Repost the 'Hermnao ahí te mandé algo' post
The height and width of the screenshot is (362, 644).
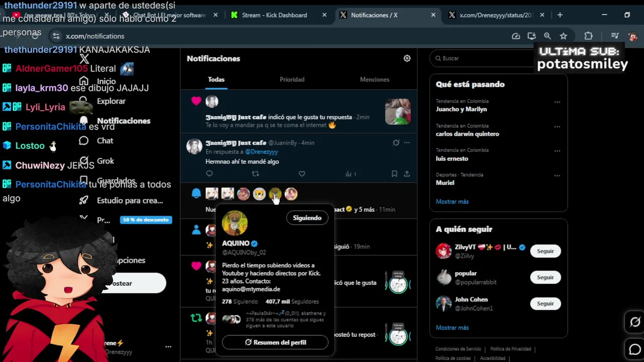coord(255,173)
